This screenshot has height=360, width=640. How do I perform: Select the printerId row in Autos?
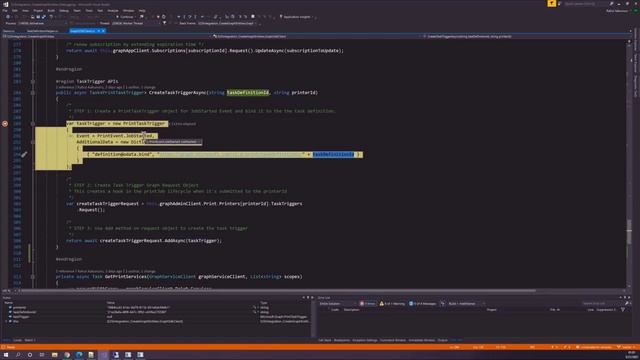point(157,307)
